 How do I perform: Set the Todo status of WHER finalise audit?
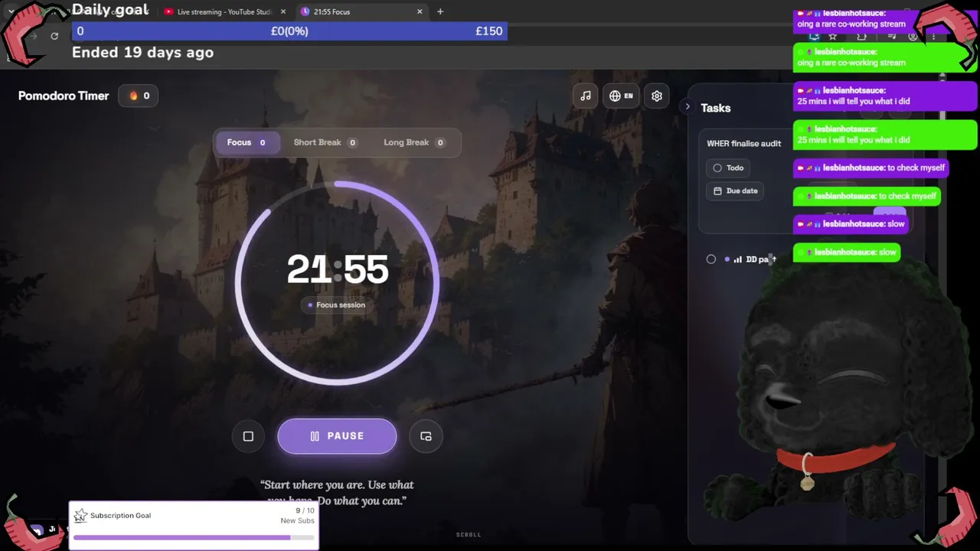pos(728,168)
